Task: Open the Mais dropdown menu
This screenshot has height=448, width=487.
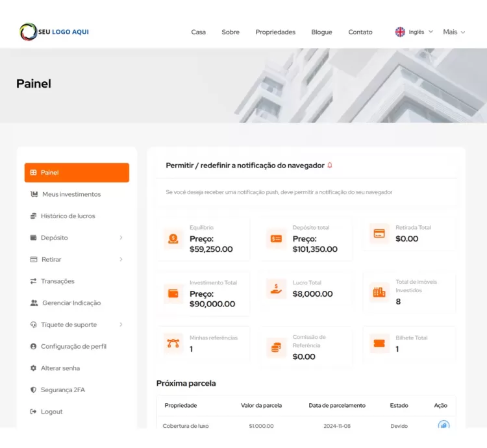Action: [454, 32]
